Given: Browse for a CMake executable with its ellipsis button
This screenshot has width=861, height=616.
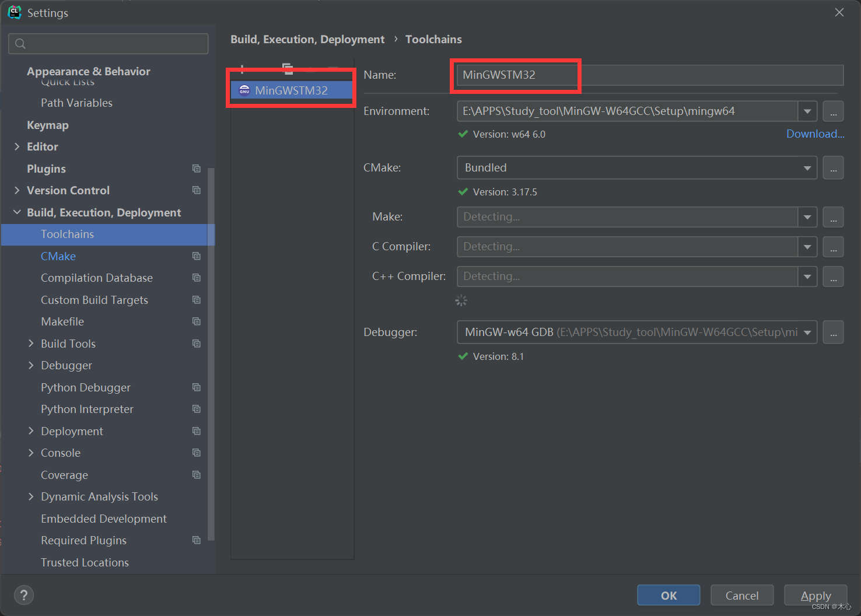Looking at the screenshot, I should [833, 168].
